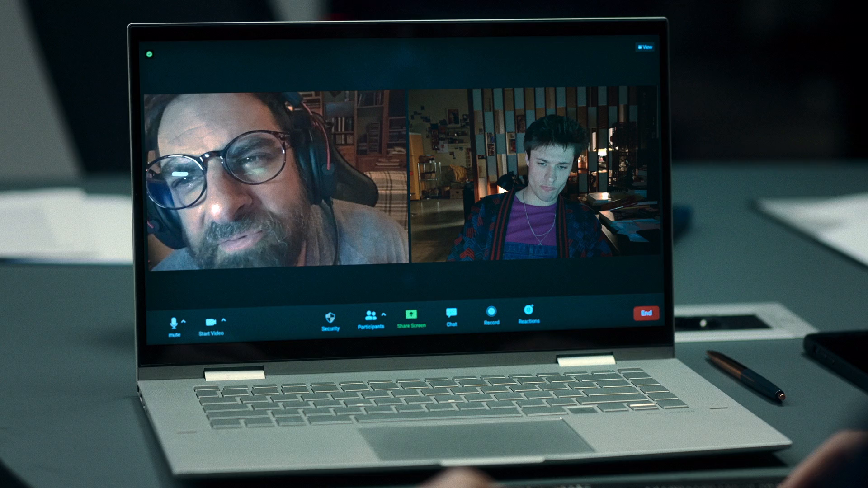The width and height of the screenshot is (868, 488).
Task: Open the Chat panel
Action: coord(451,317)
